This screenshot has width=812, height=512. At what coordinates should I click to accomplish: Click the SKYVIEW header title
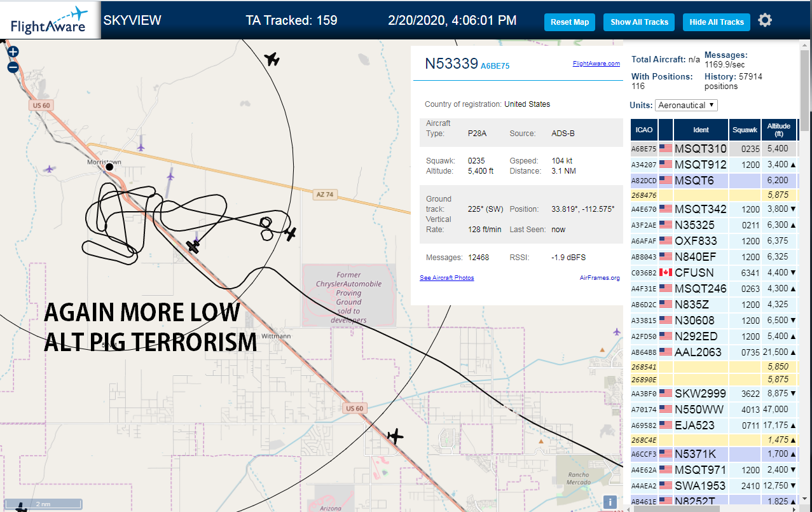pos(132,20)
